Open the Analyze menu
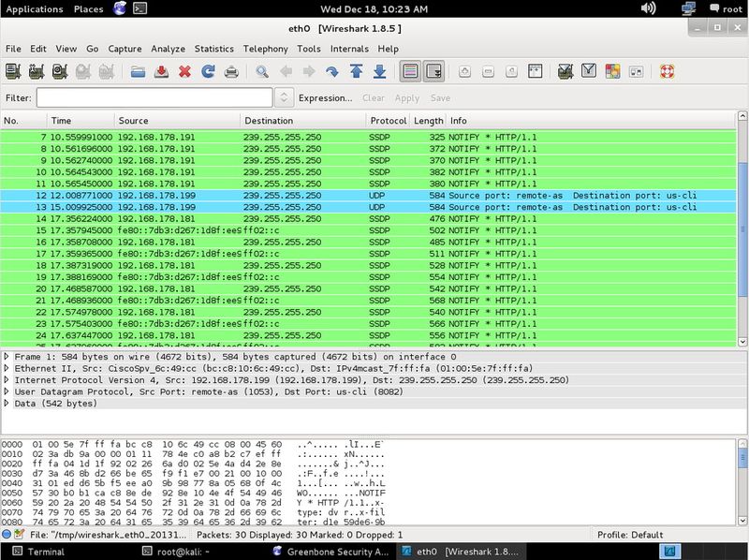Screen dimensions: 749x560 point(168,49)
